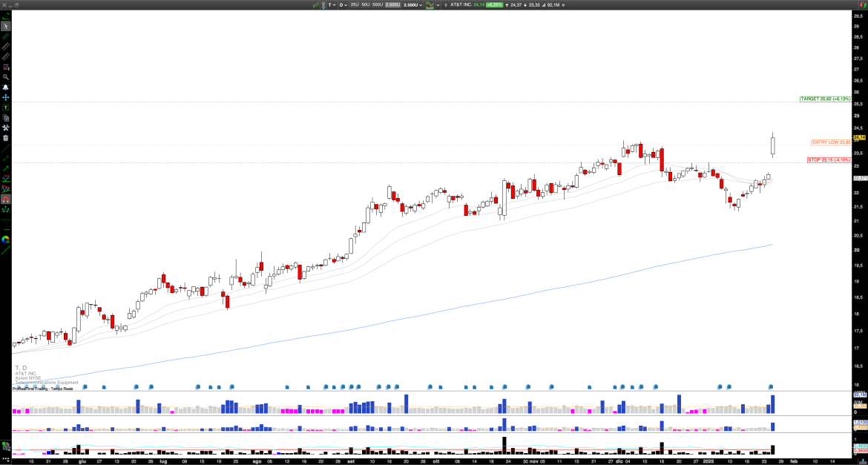Image resolution: width=868 pixels, height=465 pixels.
Task: Select the text annotation tool
Action: coord(5,107)
